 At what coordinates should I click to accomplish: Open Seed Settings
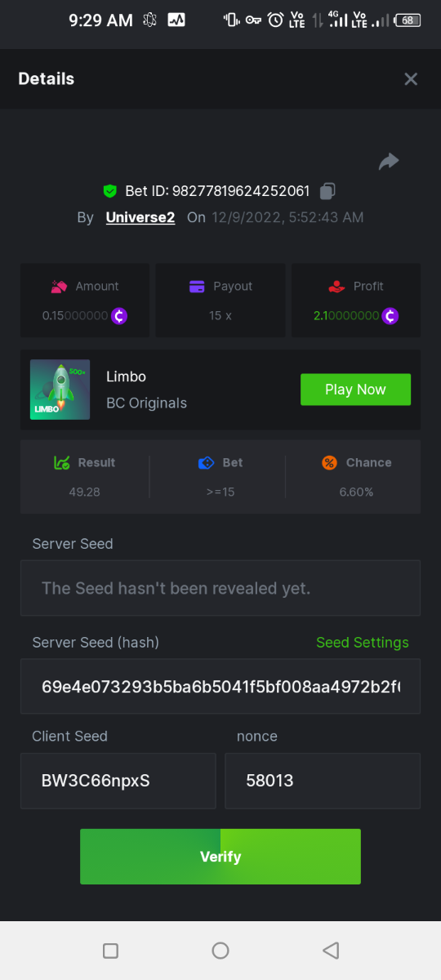[363, 643]
